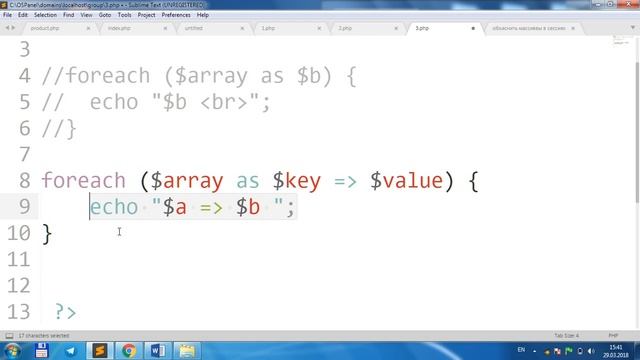
Task: Click the $key variable on line 8
Action: (x=297, y=181)
